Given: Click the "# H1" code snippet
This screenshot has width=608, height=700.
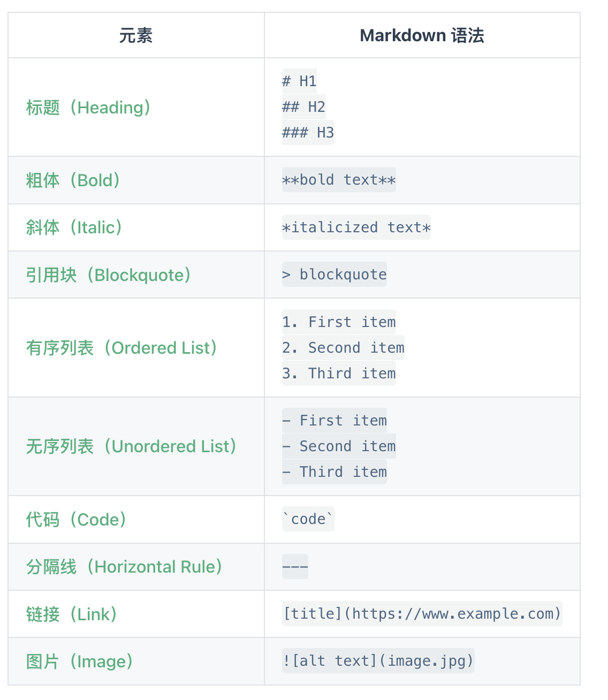Looking at the screenshot, I should click(299, 81).
